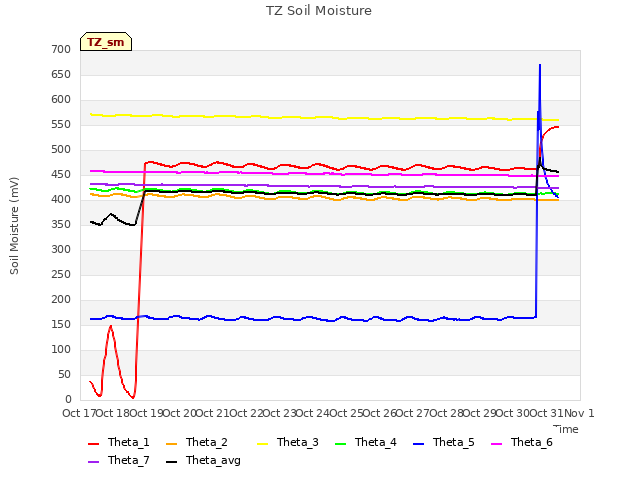Viewport: 640px width, 480px height.
Task: Click the Oct 21 x-axis date label
Action: click(213, 413)
